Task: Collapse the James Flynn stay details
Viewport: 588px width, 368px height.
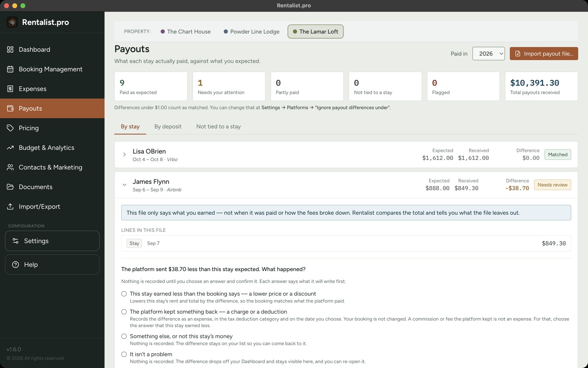Action: coord(125,185)
